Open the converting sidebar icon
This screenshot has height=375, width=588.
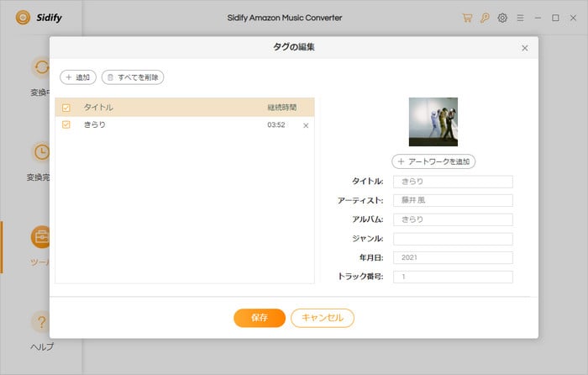pyautogui.click(x=40, y=67)
